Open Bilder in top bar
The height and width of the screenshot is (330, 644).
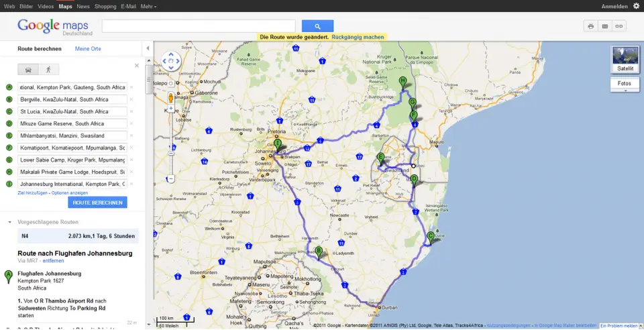[x=26, y=6]
